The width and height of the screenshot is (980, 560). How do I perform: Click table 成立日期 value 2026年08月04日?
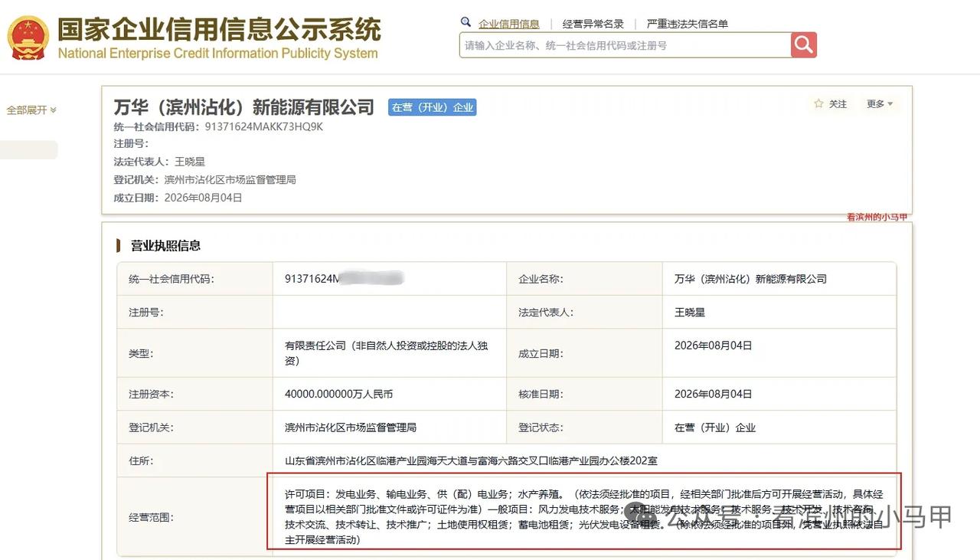click(x=713, y=345)
